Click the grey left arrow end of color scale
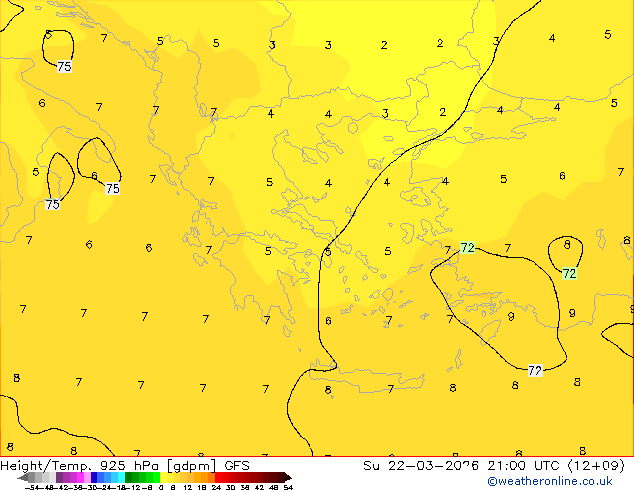Viewport: 634px width, 490px height. (x=23, y=477)
